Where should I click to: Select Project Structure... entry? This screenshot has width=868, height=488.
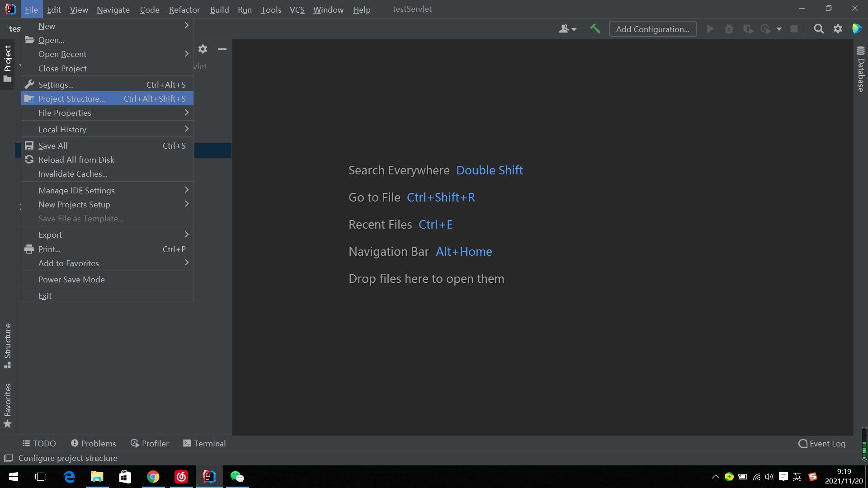[108, 99]
